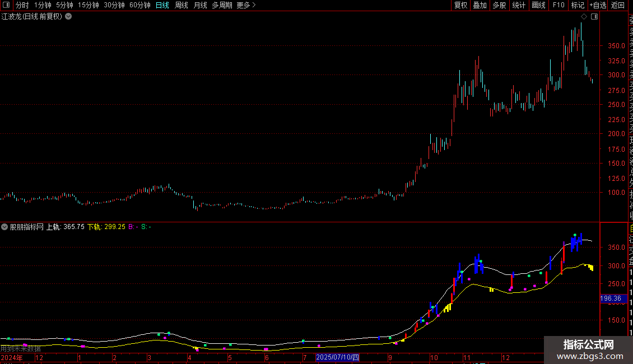Click the magenta B: signal label
633x364 pixels.
pos(134,227)
